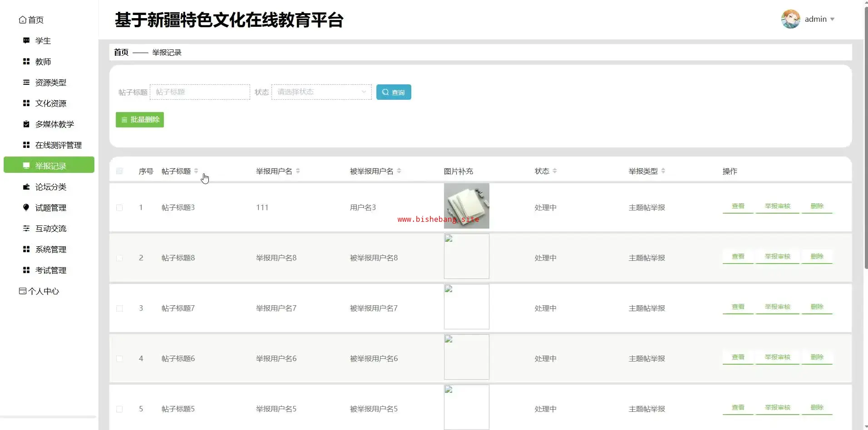This screenshot has height=430, width=868.
Task: Click the 批量删除 button
Action: coord(140,120)
